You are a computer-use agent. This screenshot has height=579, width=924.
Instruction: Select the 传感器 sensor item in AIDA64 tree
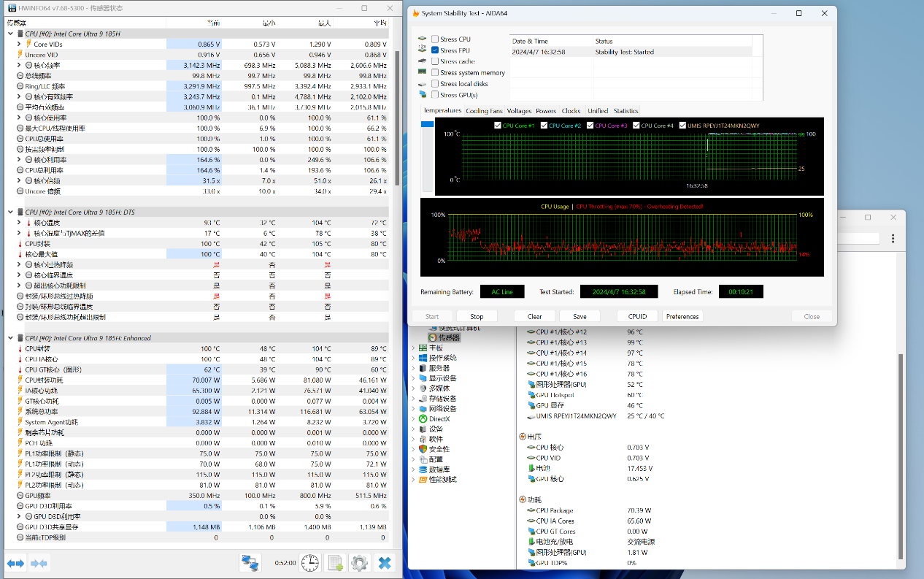(x=449, y=338)
